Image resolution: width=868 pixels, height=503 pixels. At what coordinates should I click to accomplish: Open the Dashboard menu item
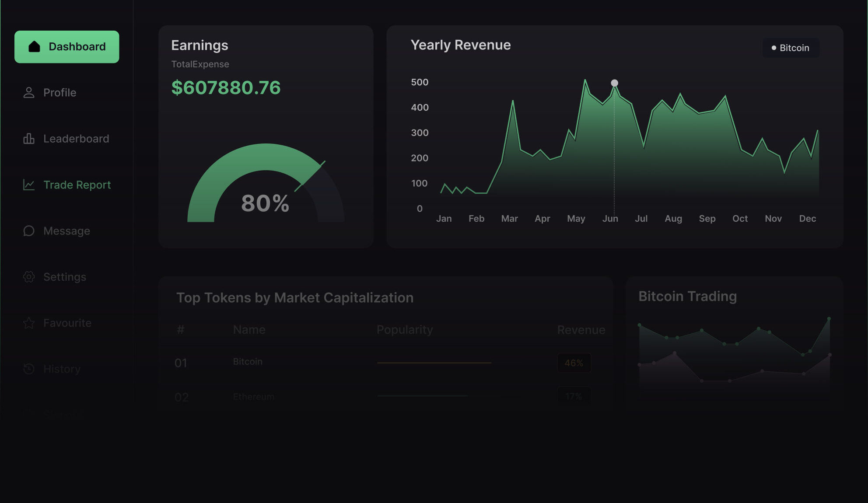[67, 47]
